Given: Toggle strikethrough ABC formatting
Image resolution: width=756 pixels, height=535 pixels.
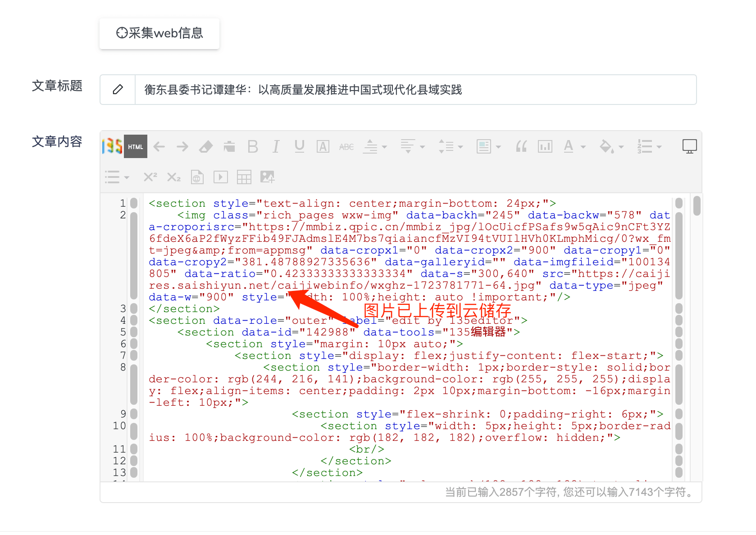Looking at the screenshot, I should [x=346, y=147].
